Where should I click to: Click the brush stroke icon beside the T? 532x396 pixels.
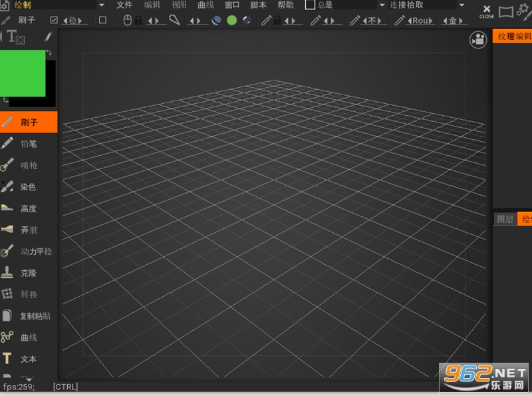tap(49, 37)
